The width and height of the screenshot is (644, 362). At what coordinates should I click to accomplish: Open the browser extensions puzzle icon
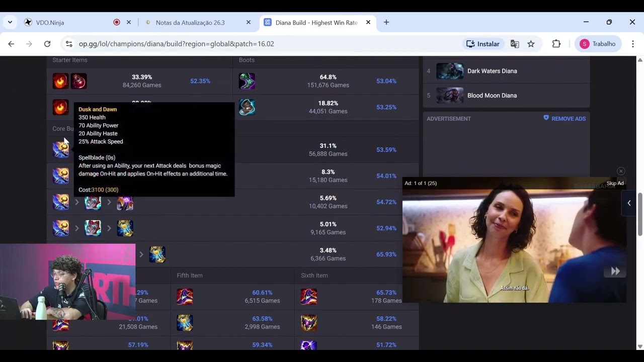556,44
